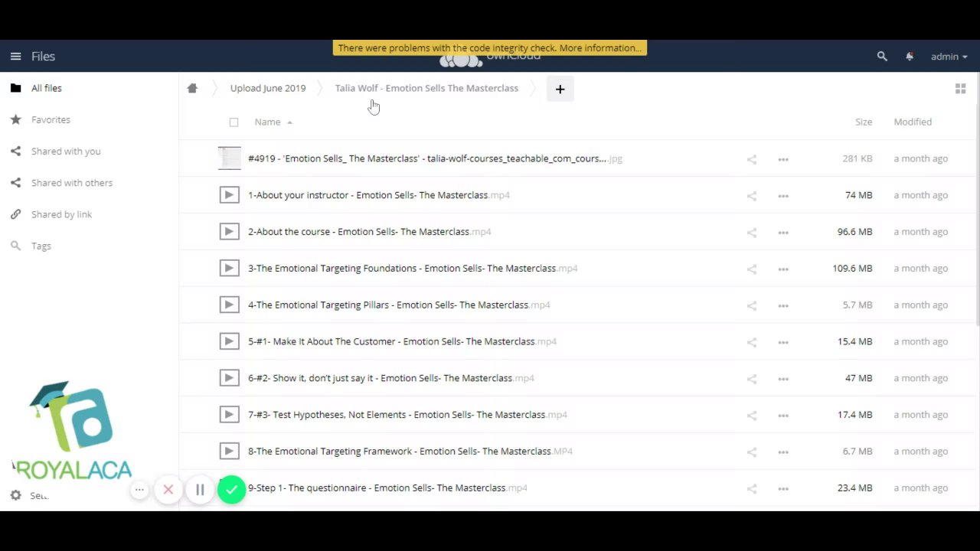This screenshot has height=551, width=980.
Task: Click Talia Wolf Emotion Sells breadcrumb
Action: click(x=426, y=88)
